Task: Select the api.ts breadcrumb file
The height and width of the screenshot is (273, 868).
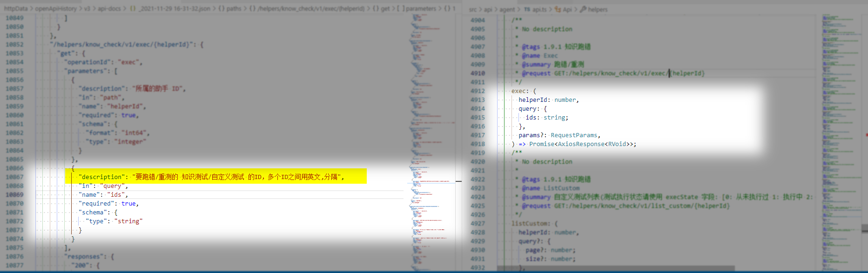Action: click(x=539, y=9)
